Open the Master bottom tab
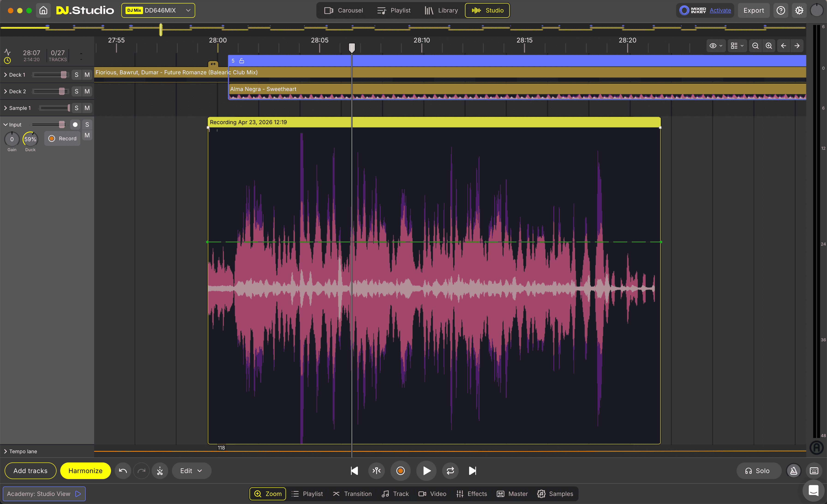The width and height of the screenshot is (827, 504). coord(512,494)
